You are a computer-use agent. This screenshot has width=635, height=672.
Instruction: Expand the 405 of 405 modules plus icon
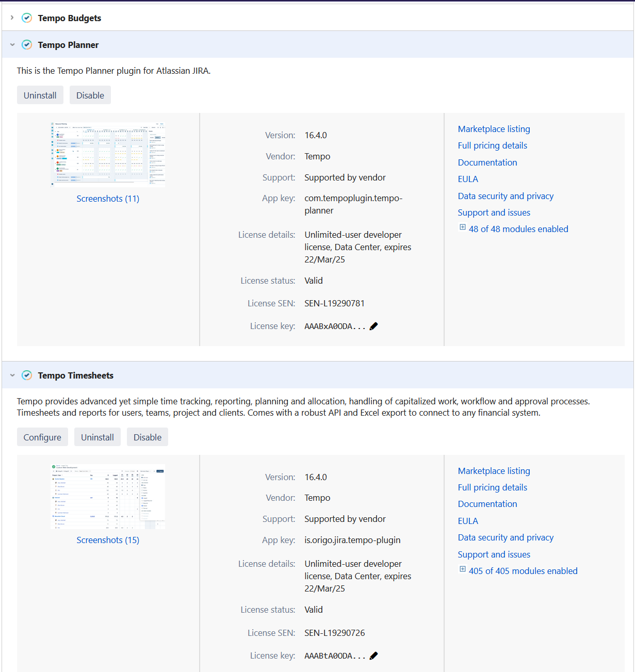pyautogui.click(x=463, y=569)
